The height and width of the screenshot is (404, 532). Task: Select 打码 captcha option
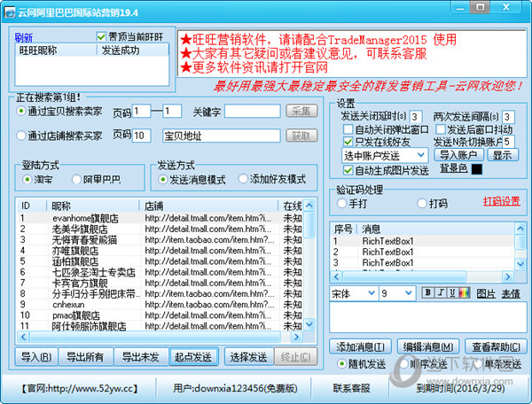tap(422, 204)
